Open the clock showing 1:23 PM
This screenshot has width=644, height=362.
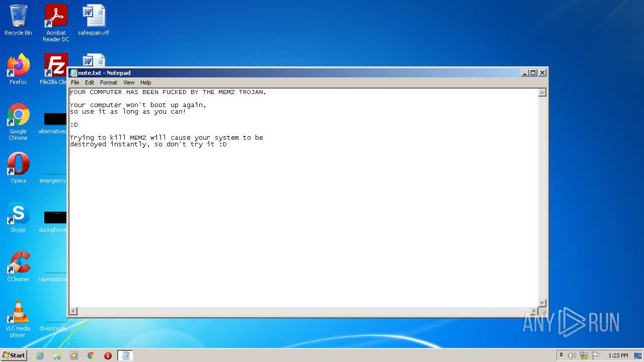[618, 355]
